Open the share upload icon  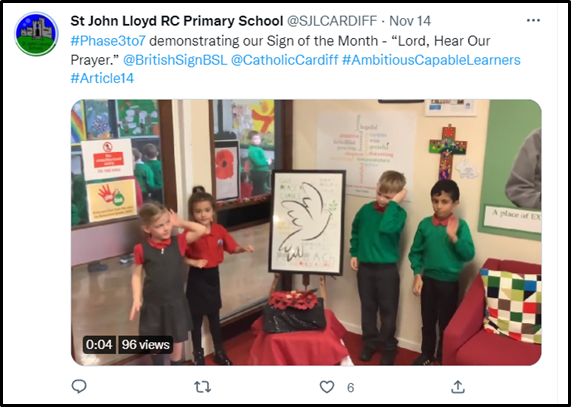pyautogui.click(x=458, y=387)
